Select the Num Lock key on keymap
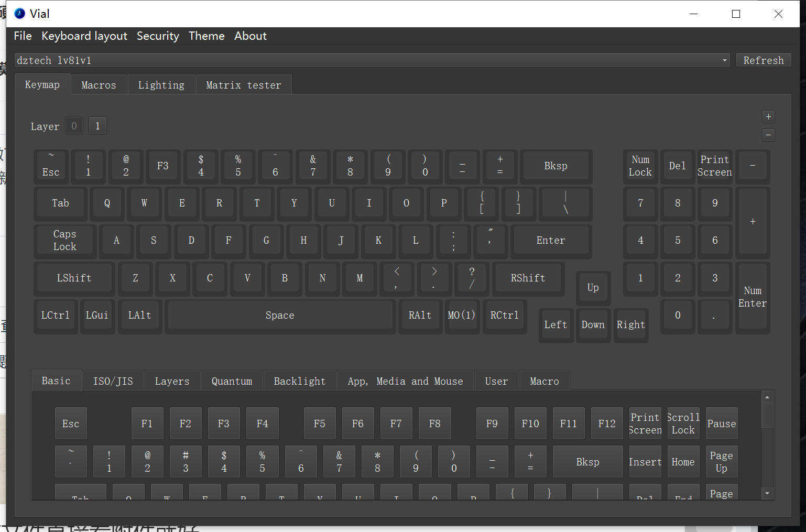Image resolution: width=806 pixels, height=532 pixels. pos(640,166)
